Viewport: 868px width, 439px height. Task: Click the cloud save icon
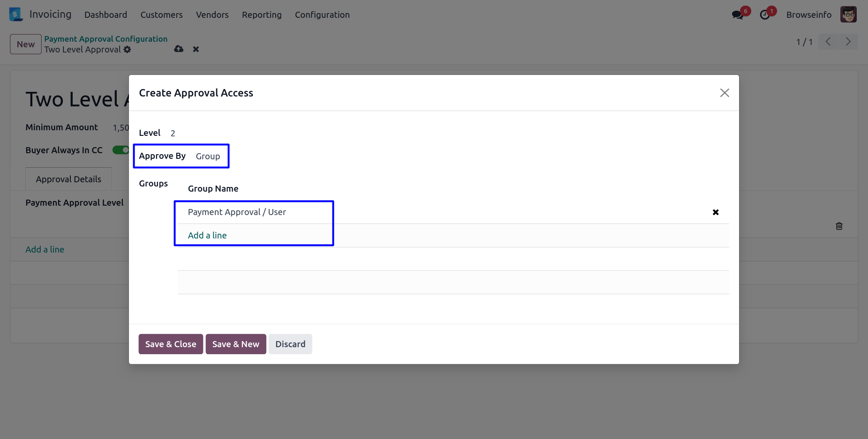point(179,49)
